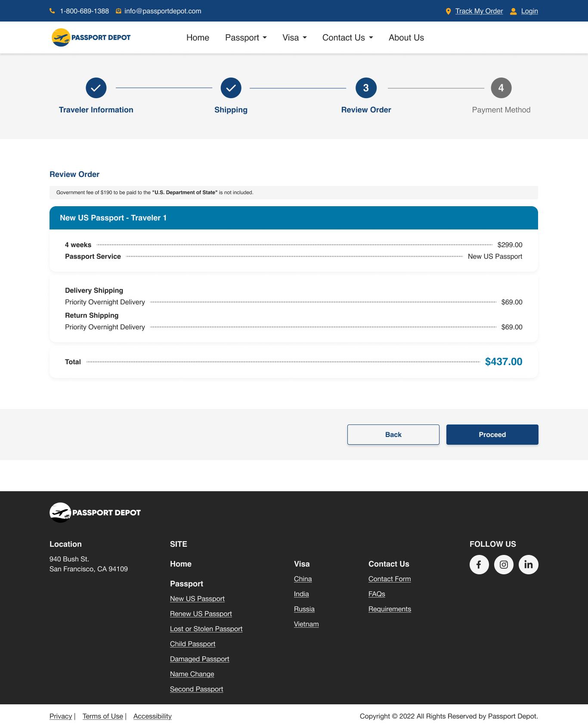Open the About Us page
Viewport: 588px width, 728px height.
coord(406,38)
